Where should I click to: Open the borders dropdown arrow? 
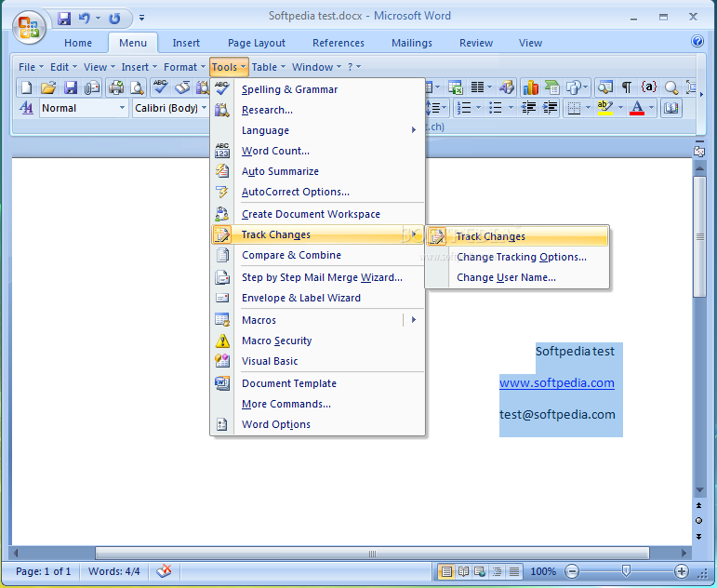coord(588,108)
